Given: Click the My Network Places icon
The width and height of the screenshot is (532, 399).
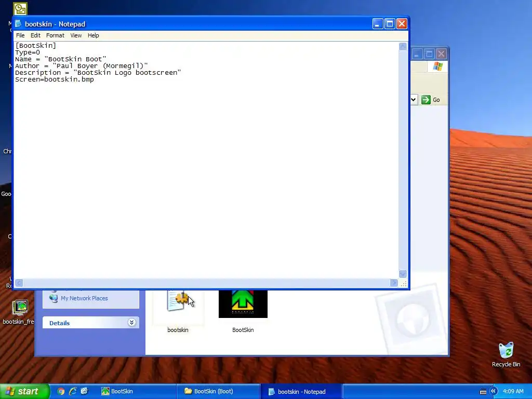Looking at the screenshot, I should 54,297.
